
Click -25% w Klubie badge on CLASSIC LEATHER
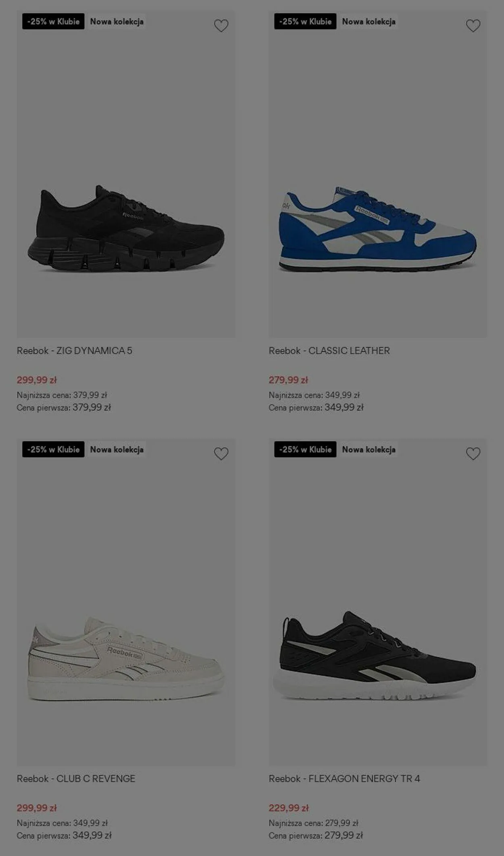pyautogui.click(x=305, y=21)
